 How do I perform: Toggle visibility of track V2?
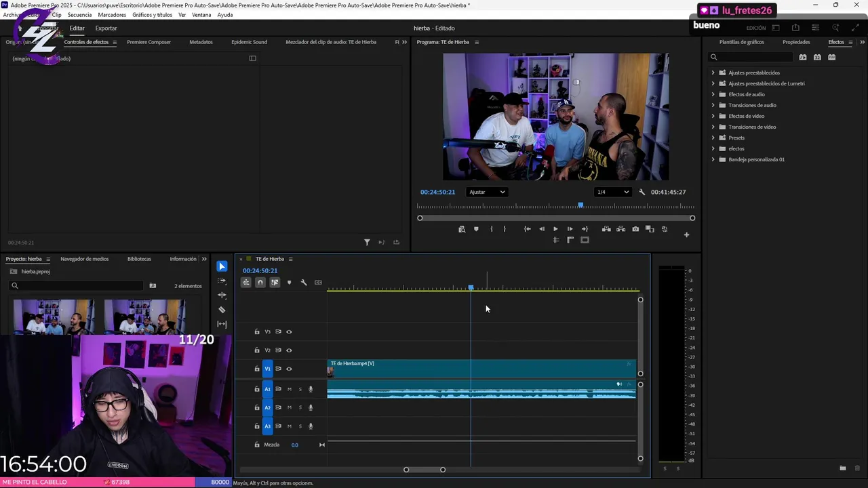(289, 350)
